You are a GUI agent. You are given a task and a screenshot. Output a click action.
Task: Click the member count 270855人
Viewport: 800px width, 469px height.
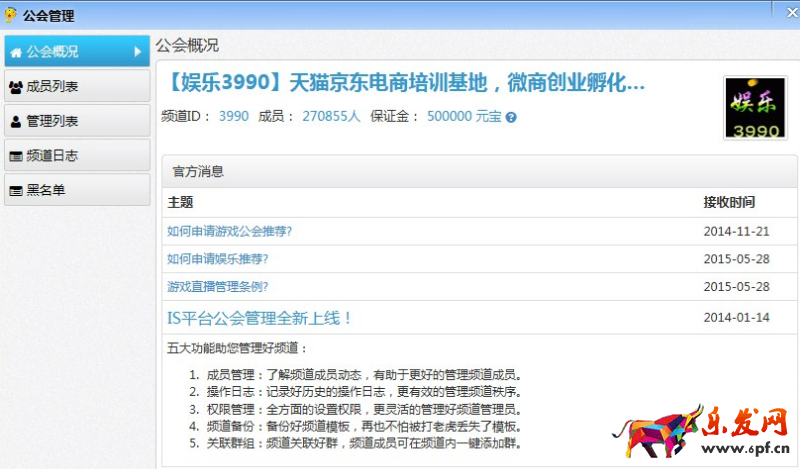(x=331, y=116)
